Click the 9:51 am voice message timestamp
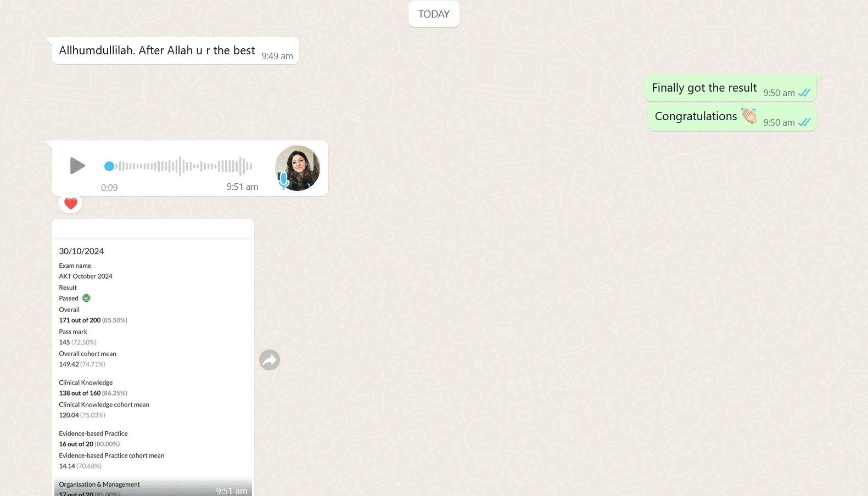The height and width of the screenshot is (496, 868). 242,187
